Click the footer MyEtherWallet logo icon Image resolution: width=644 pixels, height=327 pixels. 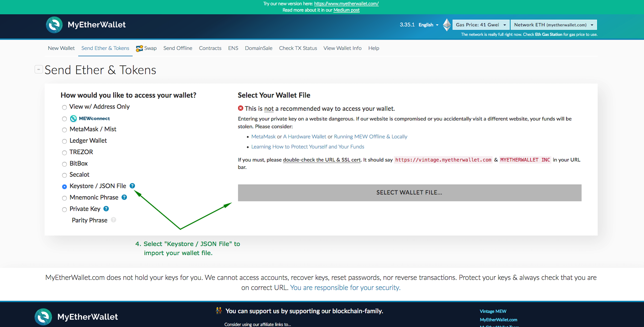coord(43,317)
